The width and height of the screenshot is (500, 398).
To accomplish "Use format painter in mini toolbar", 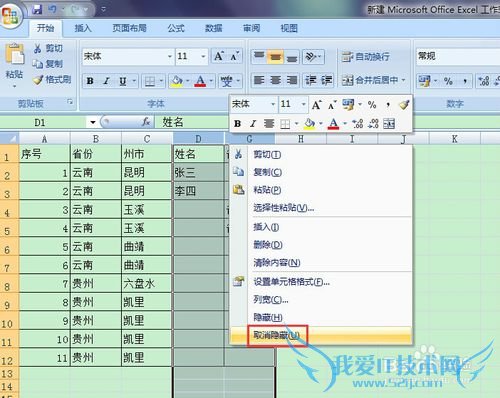I will coord(404,105).
